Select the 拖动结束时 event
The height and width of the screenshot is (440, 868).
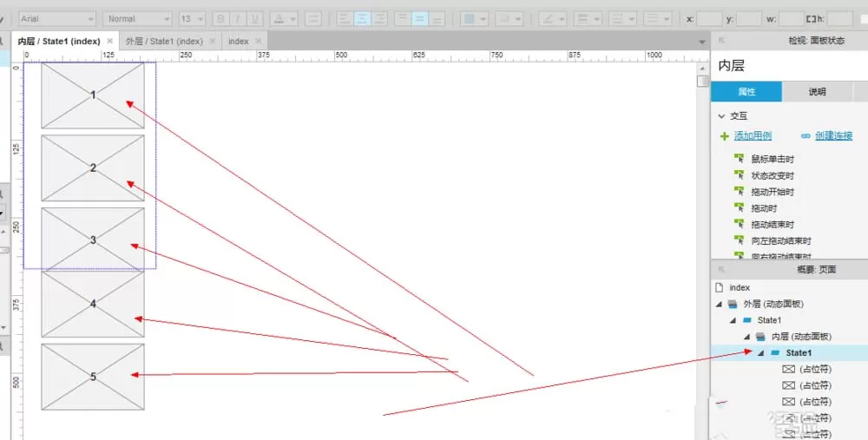click(x=773, y=225)
